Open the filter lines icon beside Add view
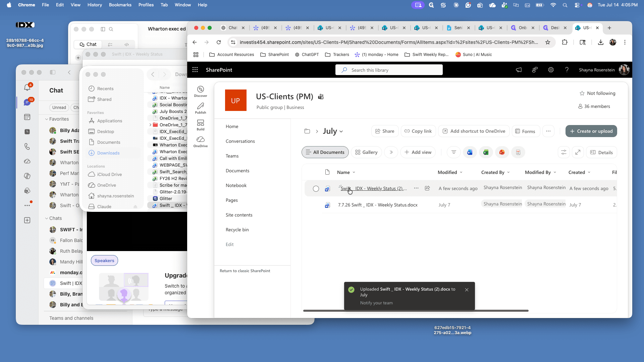Screen dimensions: 644x362 click(x=453, y=152)
